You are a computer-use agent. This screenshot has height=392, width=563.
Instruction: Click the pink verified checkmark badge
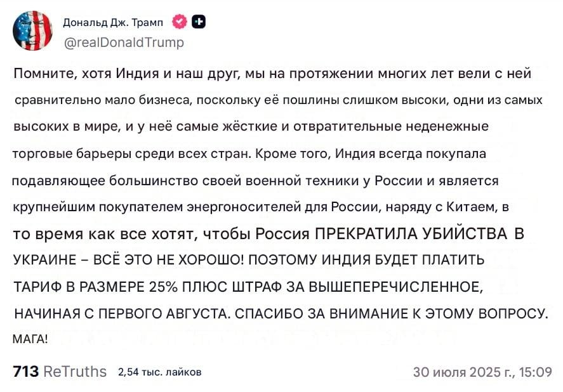pyautogui.click(x=180, y=22)
